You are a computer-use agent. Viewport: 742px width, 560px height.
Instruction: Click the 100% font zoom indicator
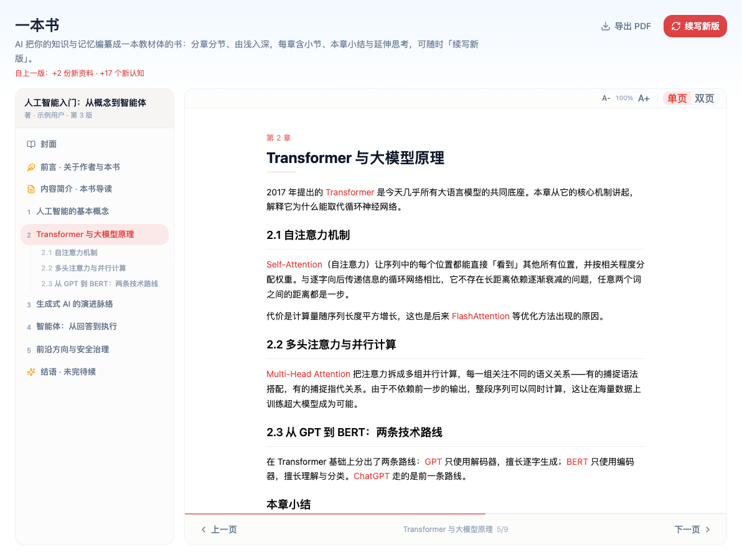(x=624, y=98)
